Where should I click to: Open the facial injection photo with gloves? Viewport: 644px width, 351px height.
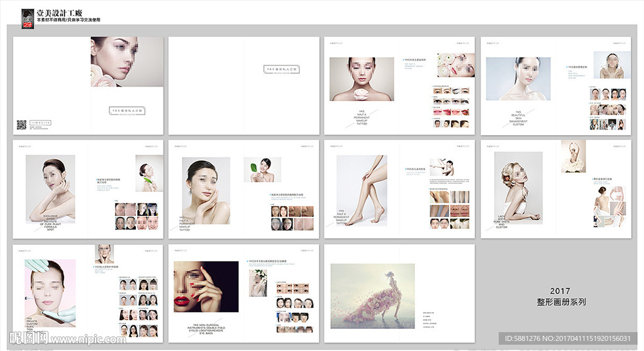[x=50, y=292]
